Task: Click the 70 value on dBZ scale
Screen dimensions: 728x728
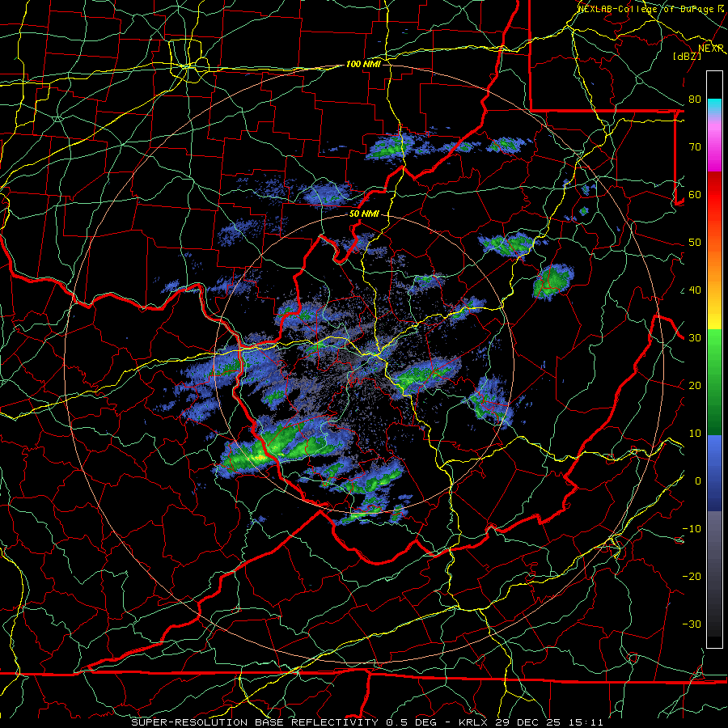Action: tap(695, 146)
